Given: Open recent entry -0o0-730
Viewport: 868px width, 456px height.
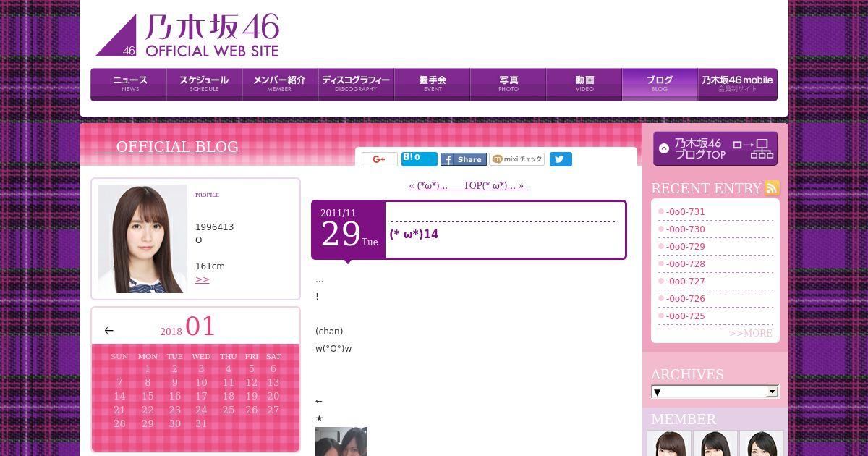Looking at the screenshot, I should [685, 229].
